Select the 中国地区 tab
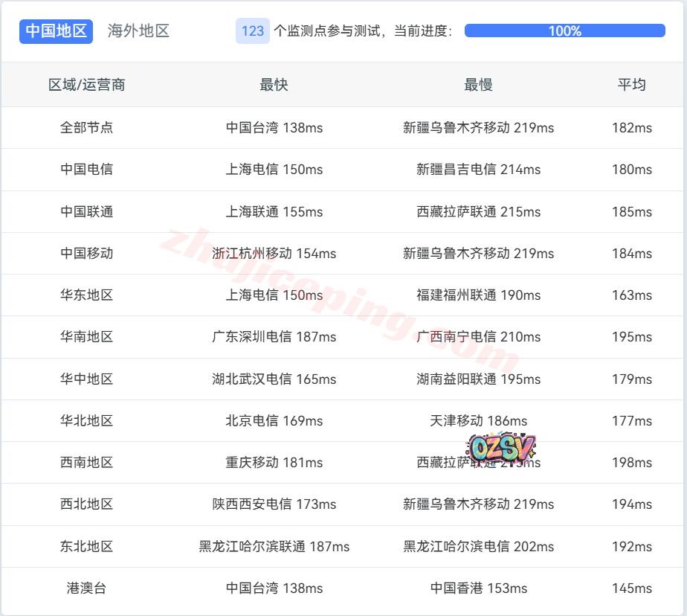Screen dimensions: 687x616 point(56,31)
